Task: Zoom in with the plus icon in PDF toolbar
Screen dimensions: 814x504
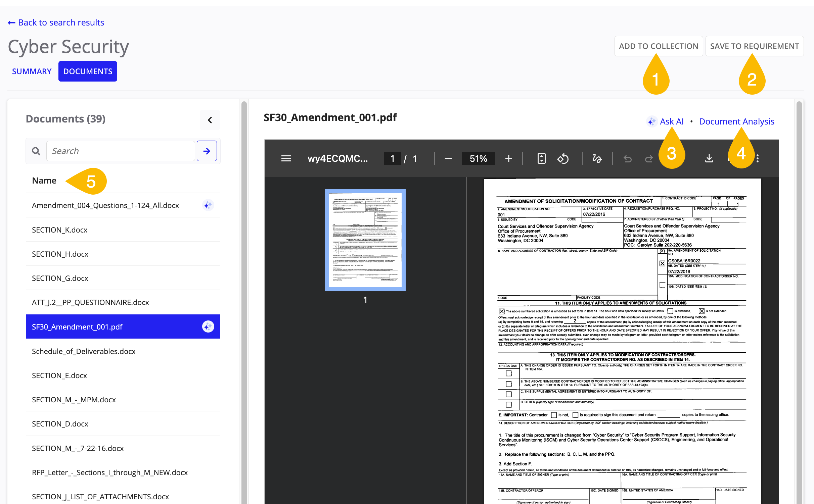Action: 508,158
